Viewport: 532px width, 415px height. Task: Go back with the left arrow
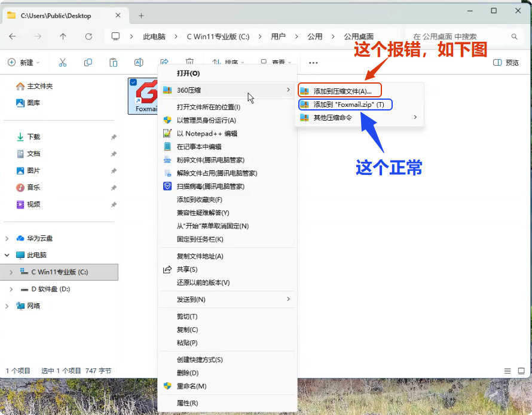(13, 36)
